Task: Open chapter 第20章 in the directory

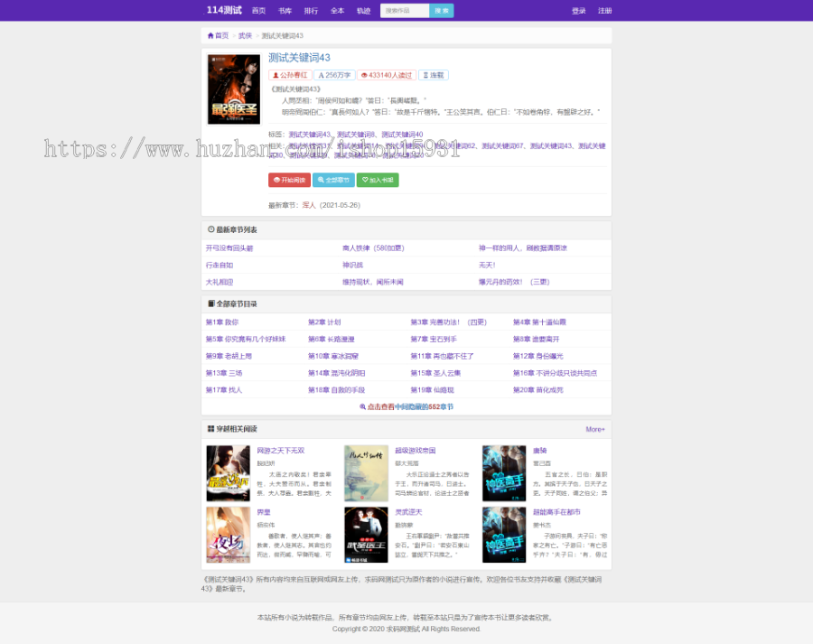Action: pos(538,390)
